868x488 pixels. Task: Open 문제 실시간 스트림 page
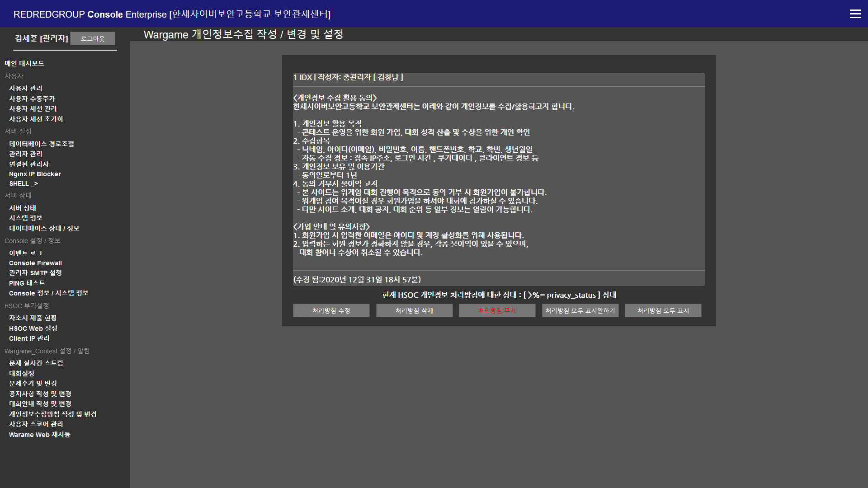click(x=36, y=363)
